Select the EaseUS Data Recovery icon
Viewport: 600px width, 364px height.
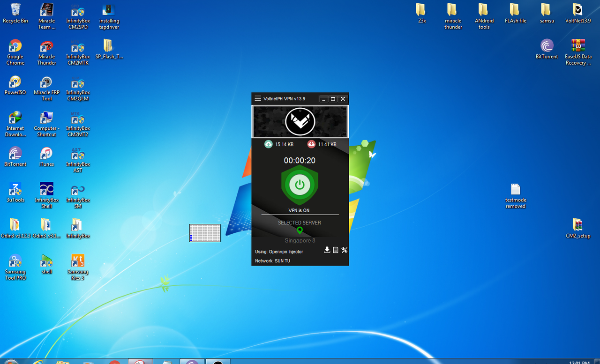point(577,52)
